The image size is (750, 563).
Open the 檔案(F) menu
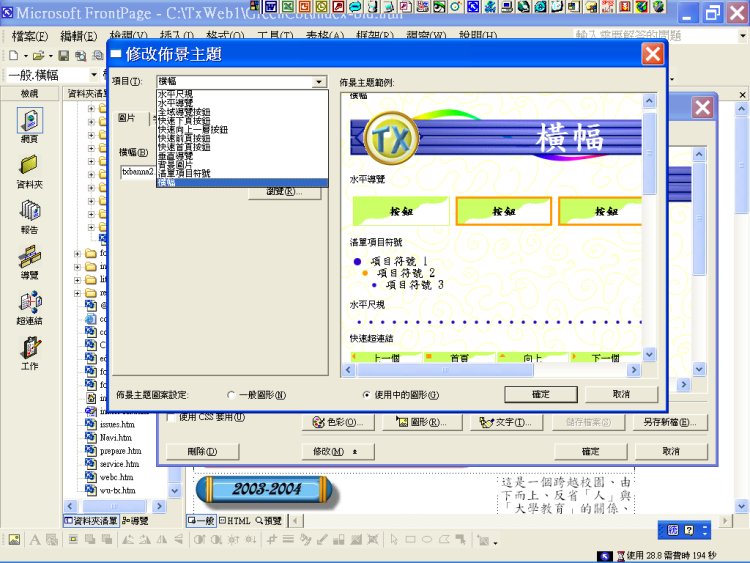[x=30, y=36]
